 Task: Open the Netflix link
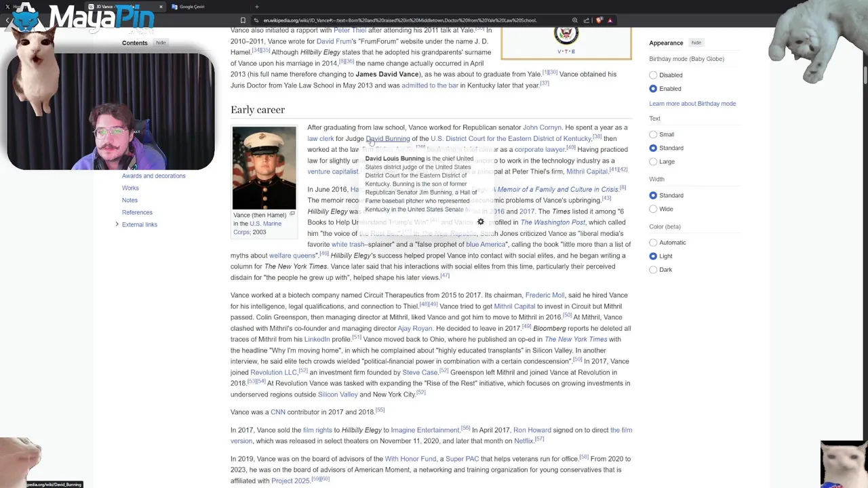tap(524, 441)
